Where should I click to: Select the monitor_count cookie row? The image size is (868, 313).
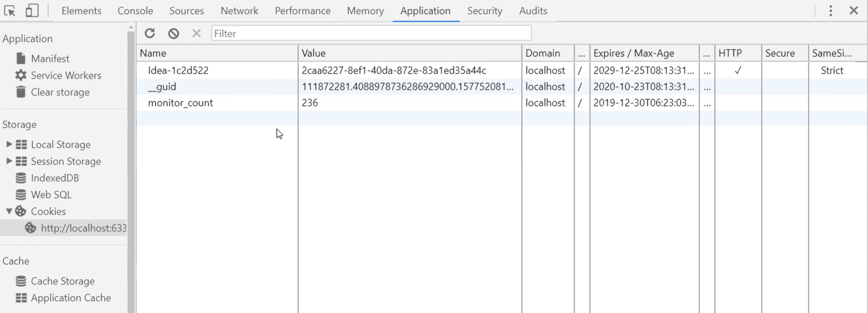tap(501, 103)
